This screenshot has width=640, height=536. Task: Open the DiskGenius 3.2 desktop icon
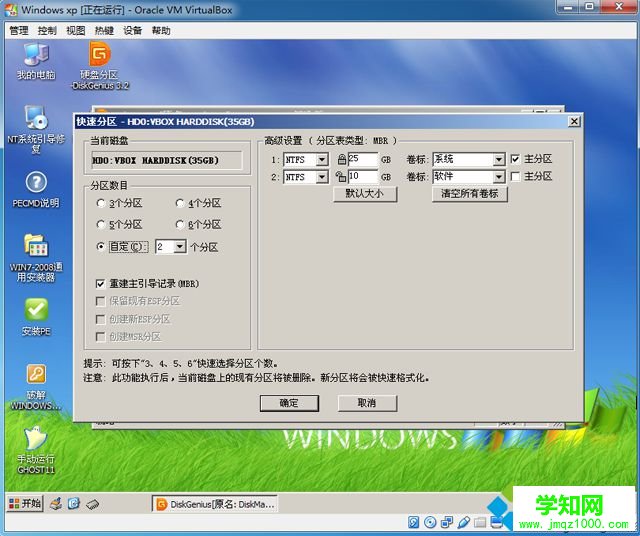tap(99, 65)
